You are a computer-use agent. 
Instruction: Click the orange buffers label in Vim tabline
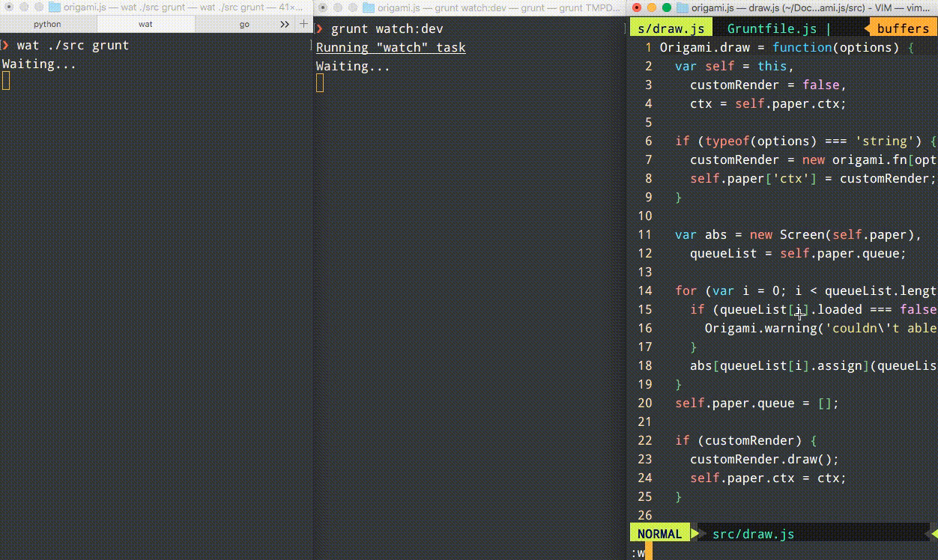pyautogui.click(x=903, y=28)
